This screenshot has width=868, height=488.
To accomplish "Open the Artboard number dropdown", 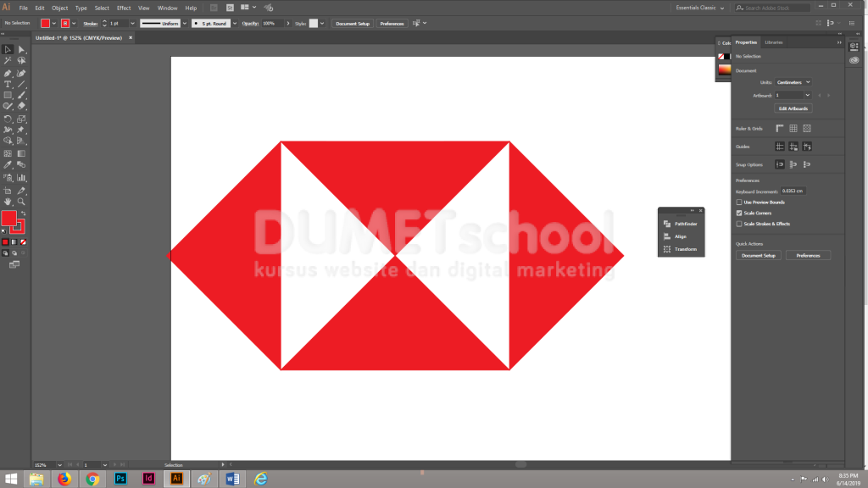I will 808,95.
